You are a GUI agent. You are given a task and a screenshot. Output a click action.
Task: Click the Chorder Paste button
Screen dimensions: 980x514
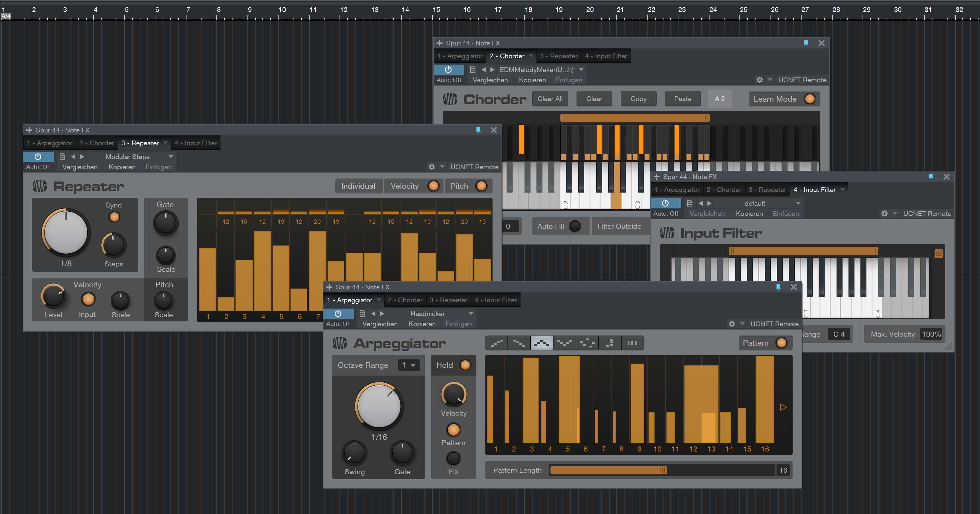click(683, 99)
